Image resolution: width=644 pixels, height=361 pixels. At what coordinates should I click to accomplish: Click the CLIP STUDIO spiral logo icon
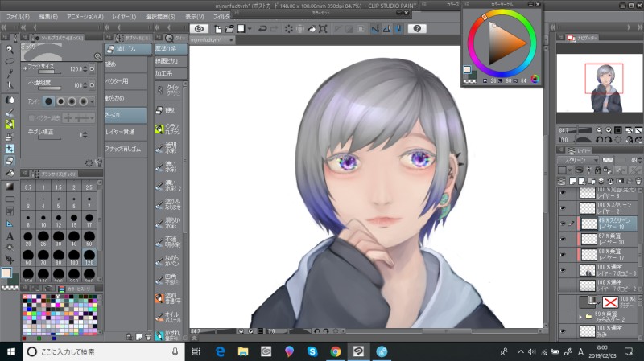click(199, 29)
